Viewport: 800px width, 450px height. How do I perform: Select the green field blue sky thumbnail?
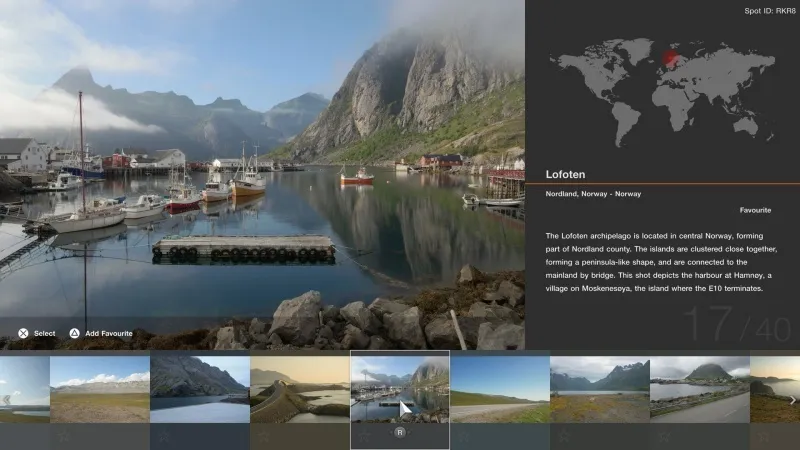tap(500, 389)
